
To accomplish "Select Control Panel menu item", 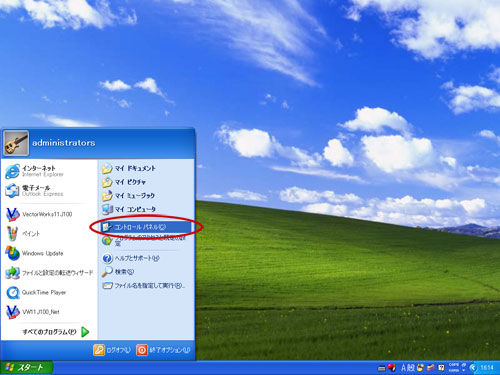I will (146, 227).
